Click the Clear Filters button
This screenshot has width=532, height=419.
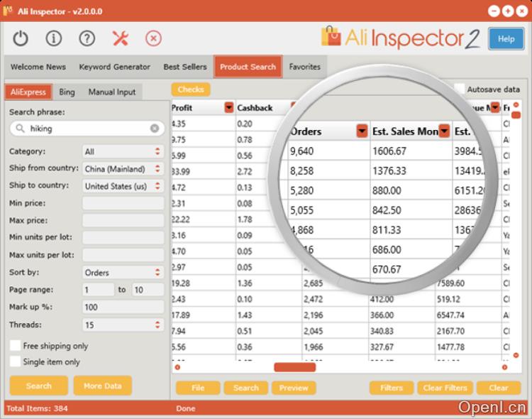445,388
